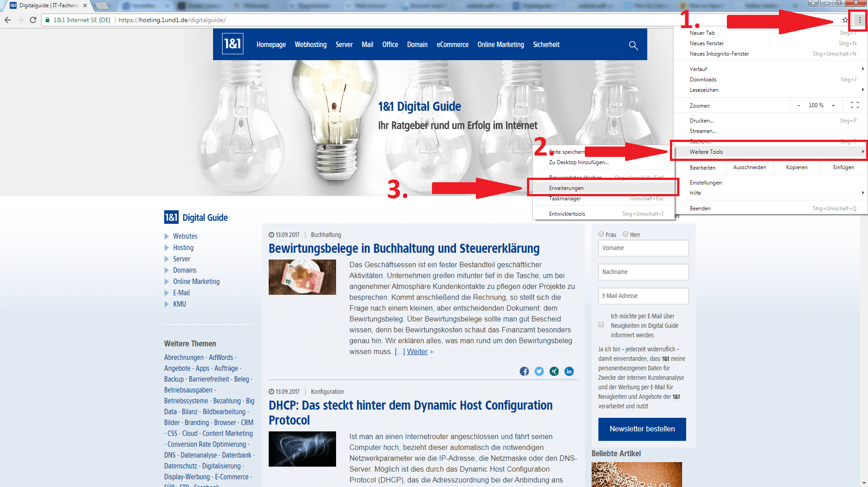The image size is (868, 487).
Task: Share article via Facebook icon
Action: [x=524, y=371]
